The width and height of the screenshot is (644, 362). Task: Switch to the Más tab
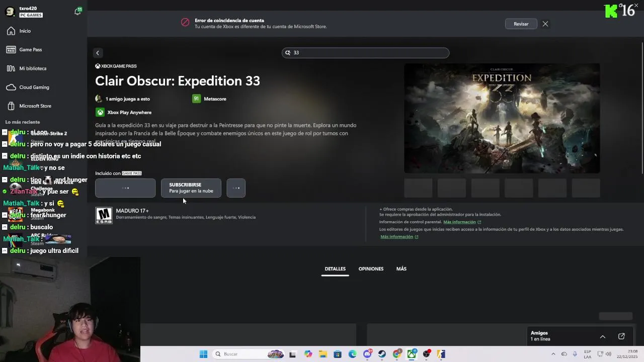click(x=401, y=269)
